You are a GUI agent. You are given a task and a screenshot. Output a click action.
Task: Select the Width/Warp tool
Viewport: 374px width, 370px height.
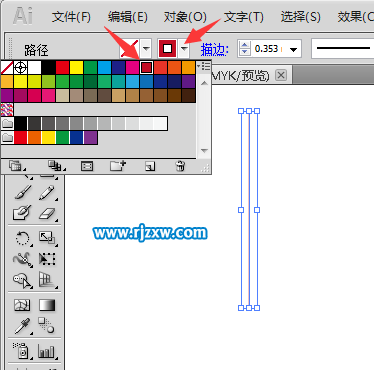pyautogui.click(x=23, y=259)
